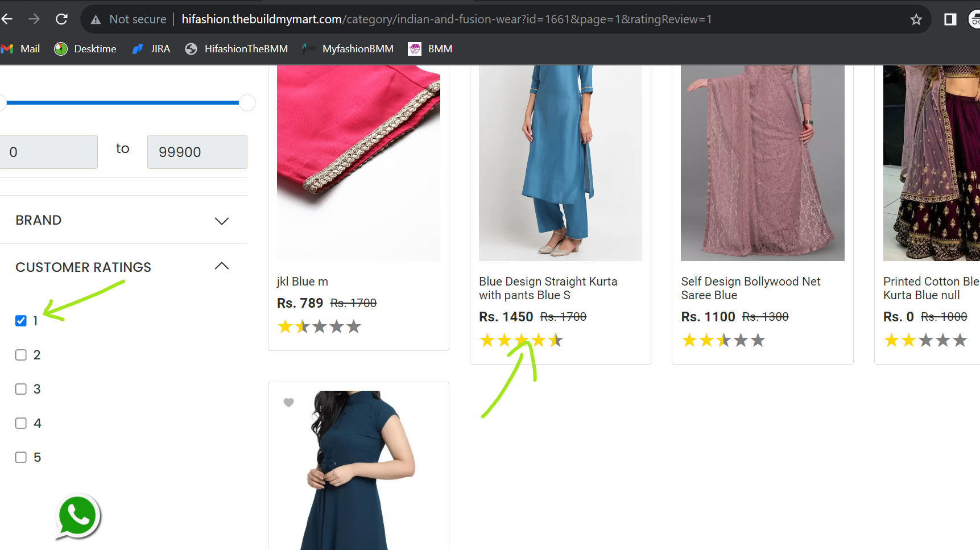Open Blue Design Straight Kurta product title
Viewport: 980px width, 550px height.
pyautogui.click(x=548, y=288)
